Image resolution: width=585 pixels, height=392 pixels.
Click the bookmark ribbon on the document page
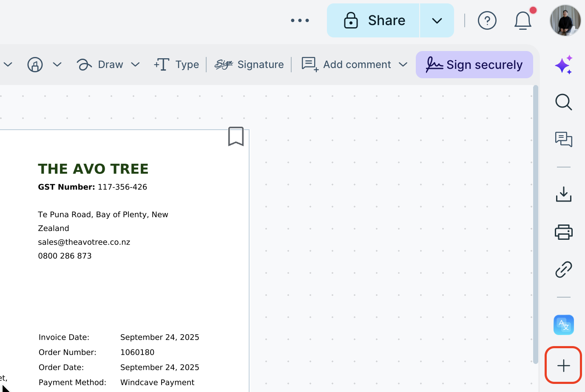236,137
